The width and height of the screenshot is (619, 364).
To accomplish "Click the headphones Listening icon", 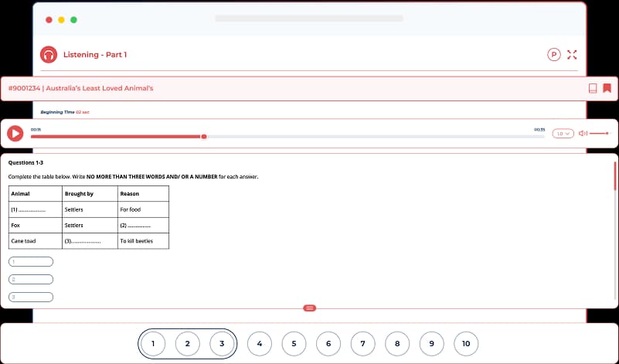I will point(49,55).
